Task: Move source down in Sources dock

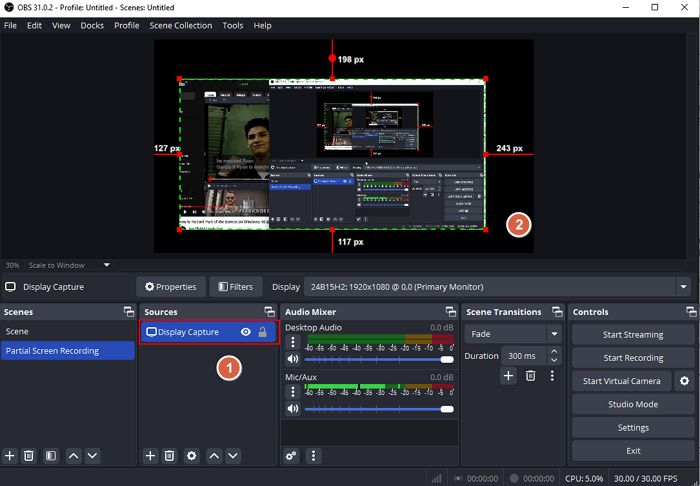Action: (x=233, y=456)
